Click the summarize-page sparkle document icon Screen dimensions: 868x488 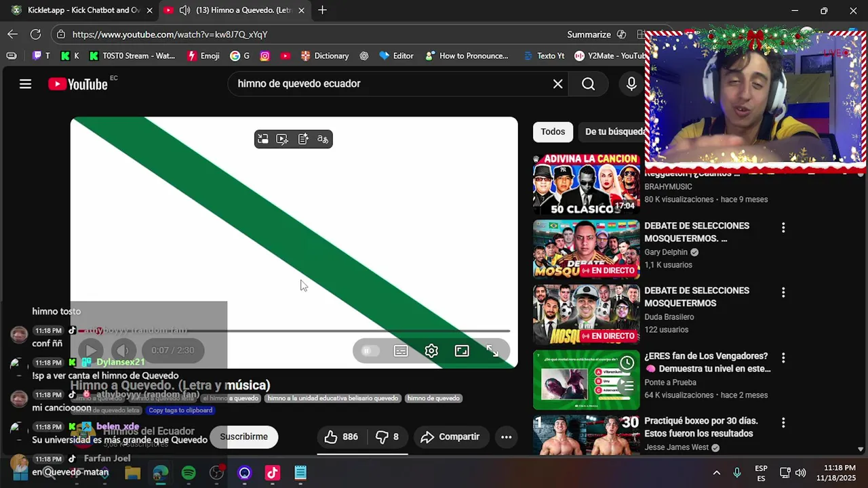click(303, 139)
